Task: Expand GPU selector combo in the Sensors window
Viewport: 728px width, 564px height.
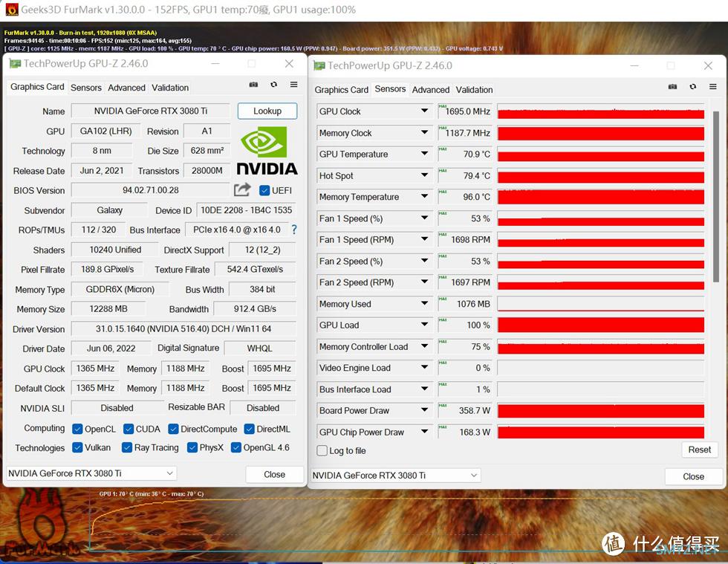Action: coord(474,476)
